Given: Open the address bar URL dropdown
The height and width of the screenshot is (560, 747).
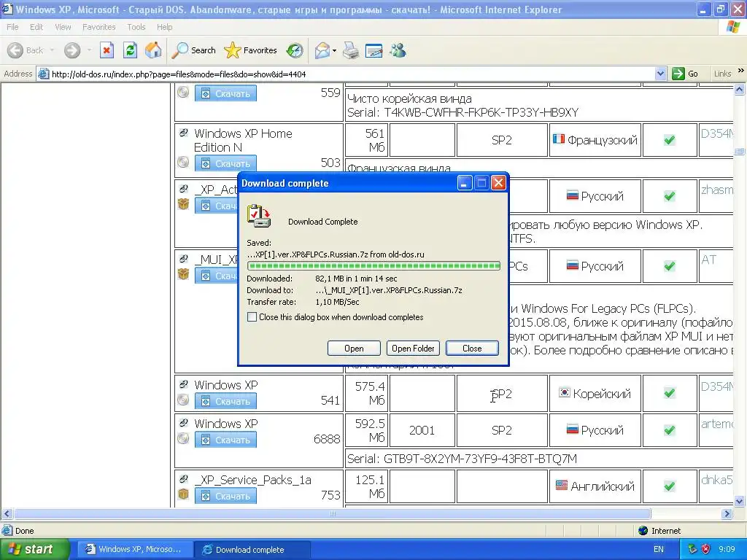Looking at the screenshot, I should [x=660, y=74].
